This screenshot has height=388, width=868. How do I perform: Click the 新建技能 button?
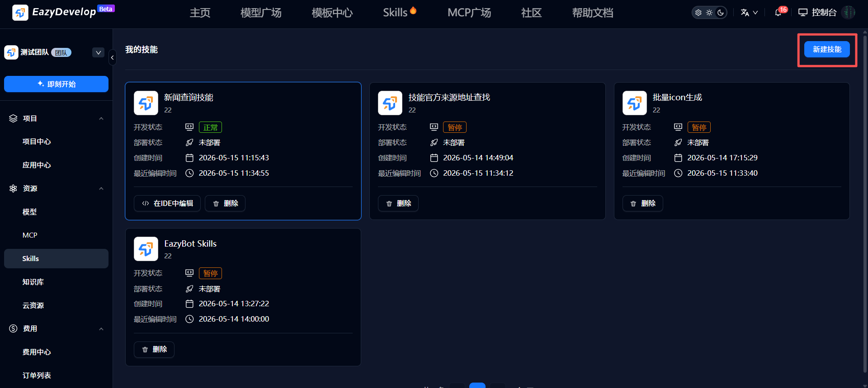click(827, 49)
